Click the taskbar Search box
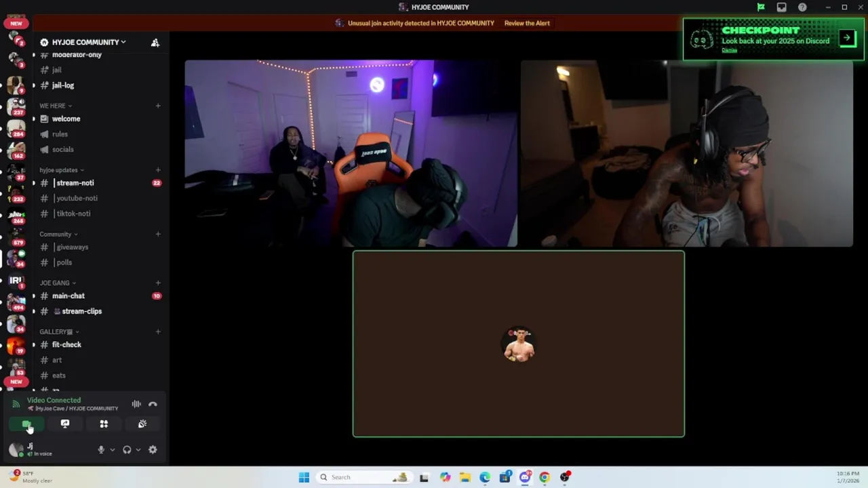The image size is (868, 488). [363, 477]
